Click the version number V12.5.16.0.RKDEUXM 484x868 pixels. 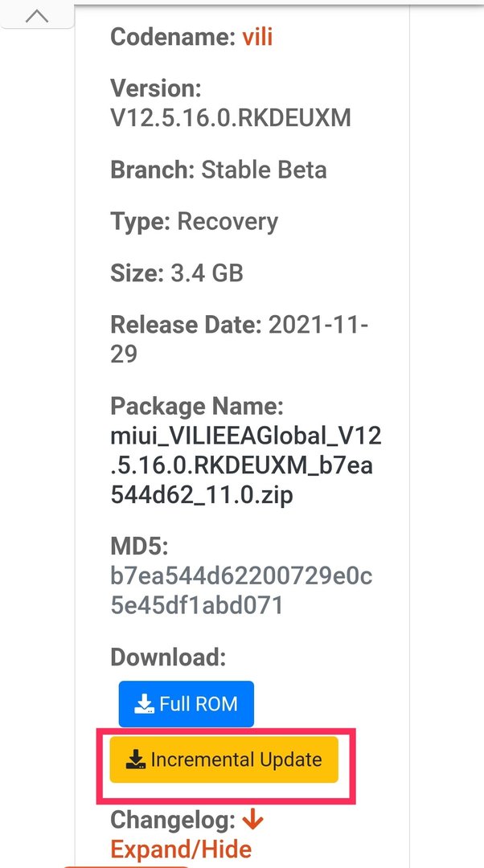click(x=231, y=118)
